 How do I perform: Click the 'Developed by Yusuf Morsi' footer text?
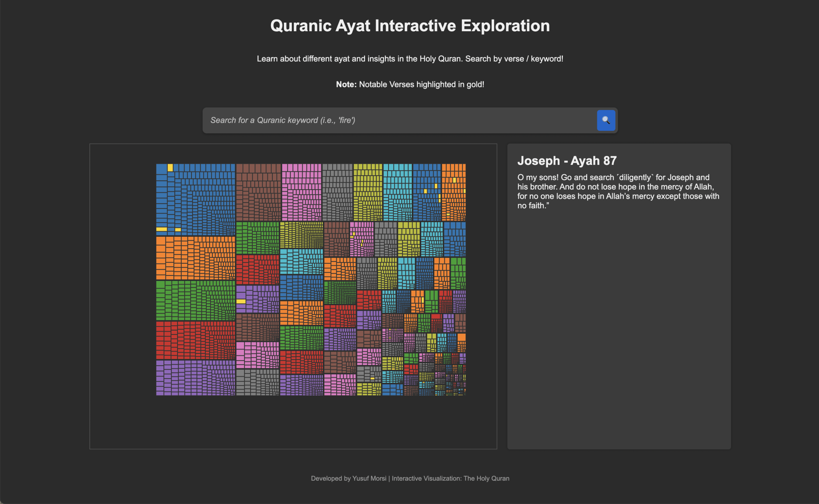pos(410,478)
